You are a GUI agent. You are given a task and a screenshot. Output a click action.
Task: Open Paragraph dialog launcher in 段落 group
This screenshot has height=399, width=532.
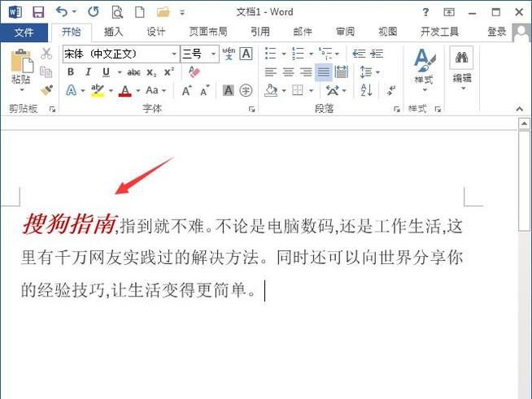396,109
